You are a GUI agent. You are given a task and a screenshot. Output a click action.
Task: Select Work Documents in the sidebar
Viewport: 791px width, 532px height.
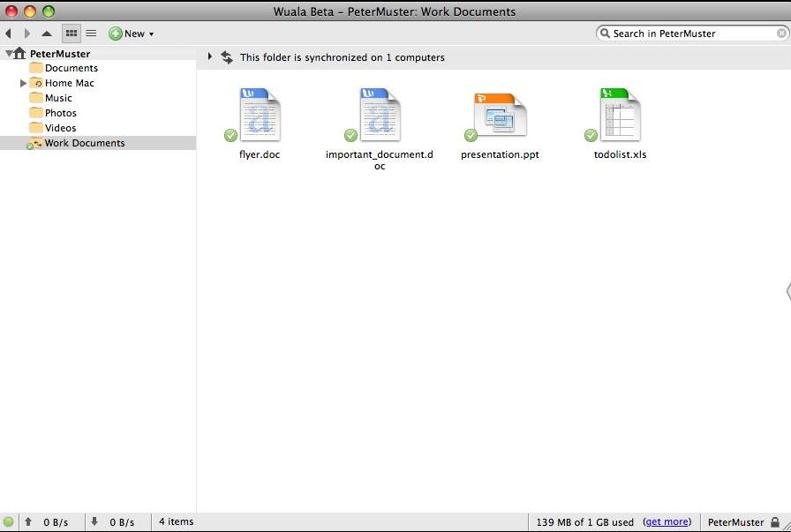tap(85, 143)
